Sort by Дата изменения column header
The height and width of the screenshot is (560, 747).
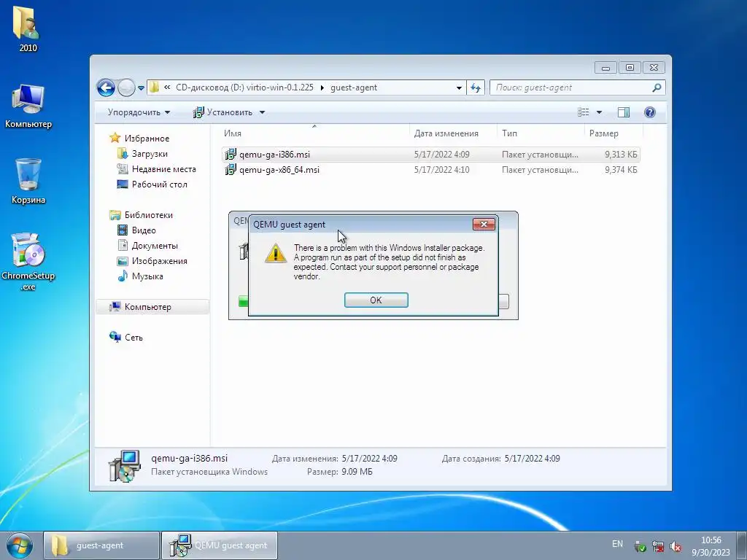click(453, 133)
